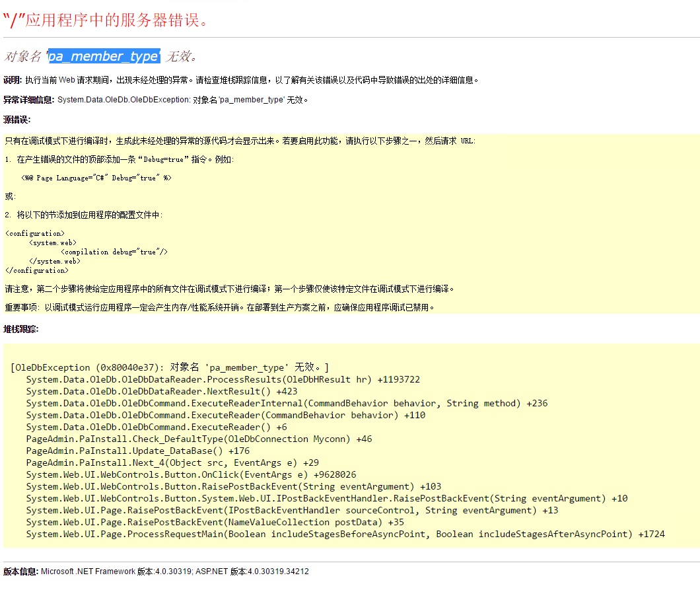Click the closing </configuration> tag line

point(36,270)
